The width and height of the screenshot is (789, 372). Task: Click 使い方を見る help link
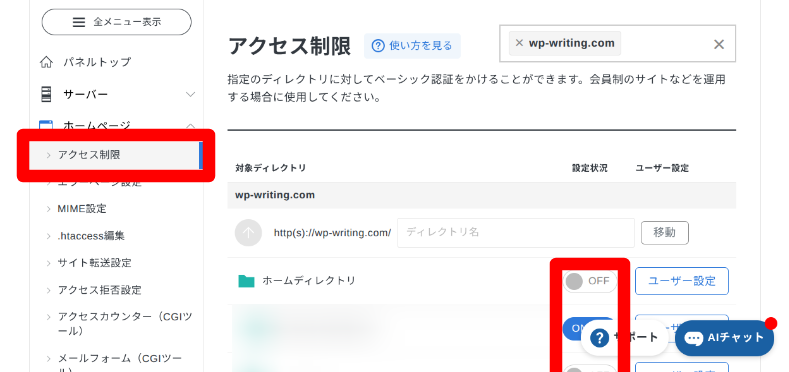point(412,46)
